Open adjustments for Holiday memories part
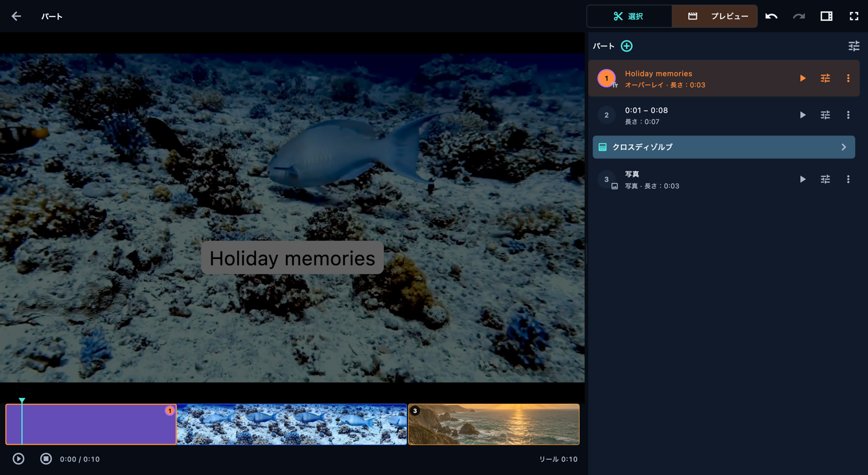 [826, 78]
